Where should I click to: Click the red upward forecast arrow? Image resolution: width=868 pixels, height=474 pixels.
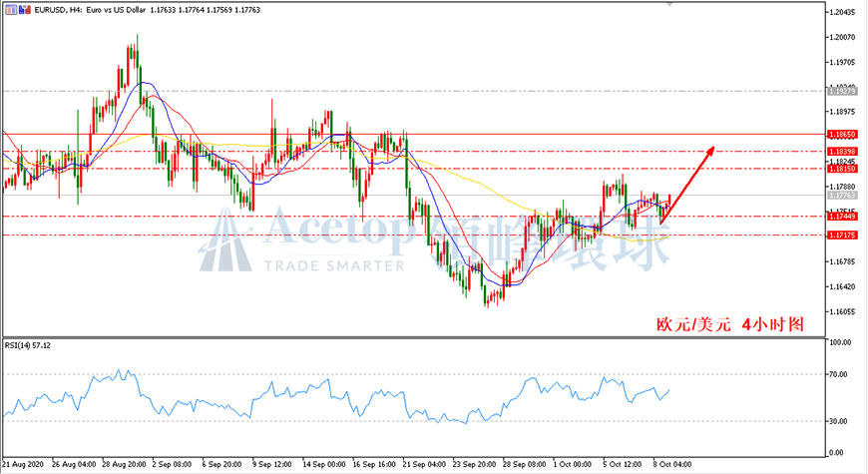[x=687, y=185]
